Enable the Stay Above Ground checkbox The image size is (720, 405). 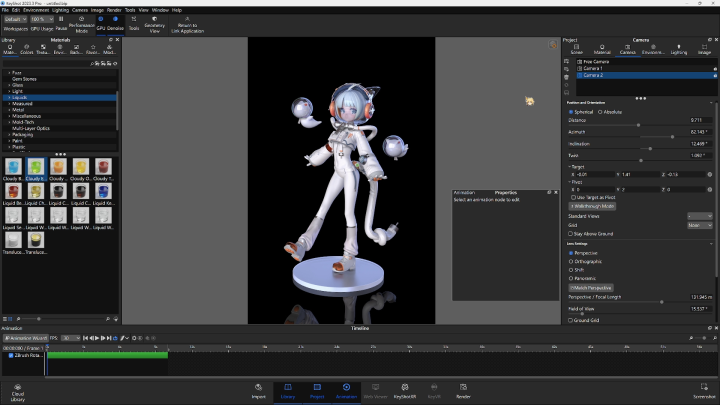coord(571,234)
